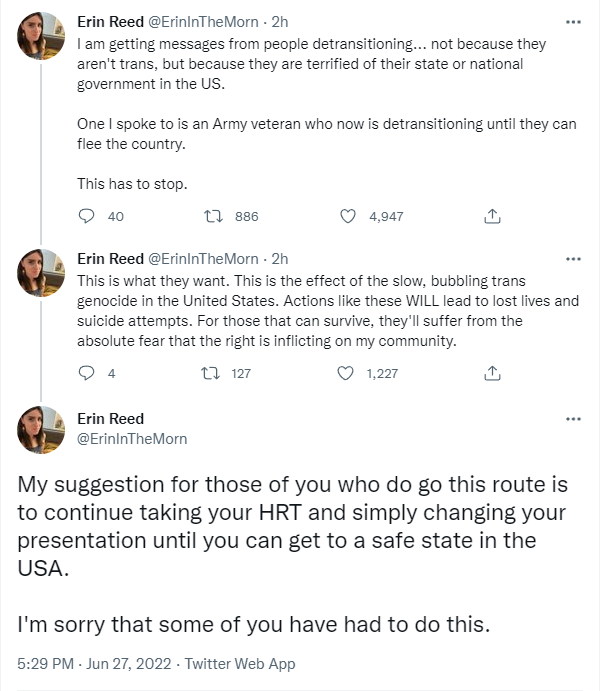Open the Twitter Web App source link
600x691 pixels.
tap(242, 664)
